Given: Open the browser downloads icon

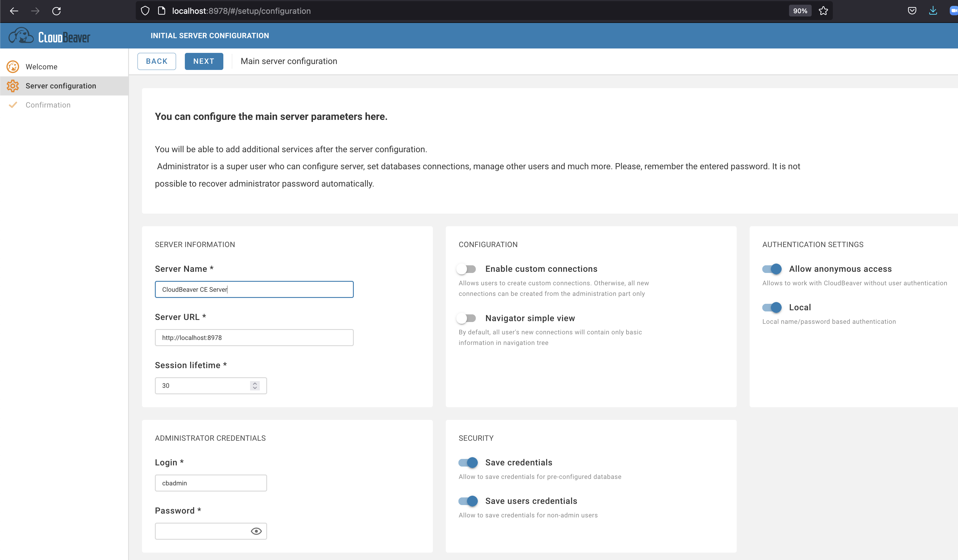Looking at the screenshot, I should pos(932,11).
